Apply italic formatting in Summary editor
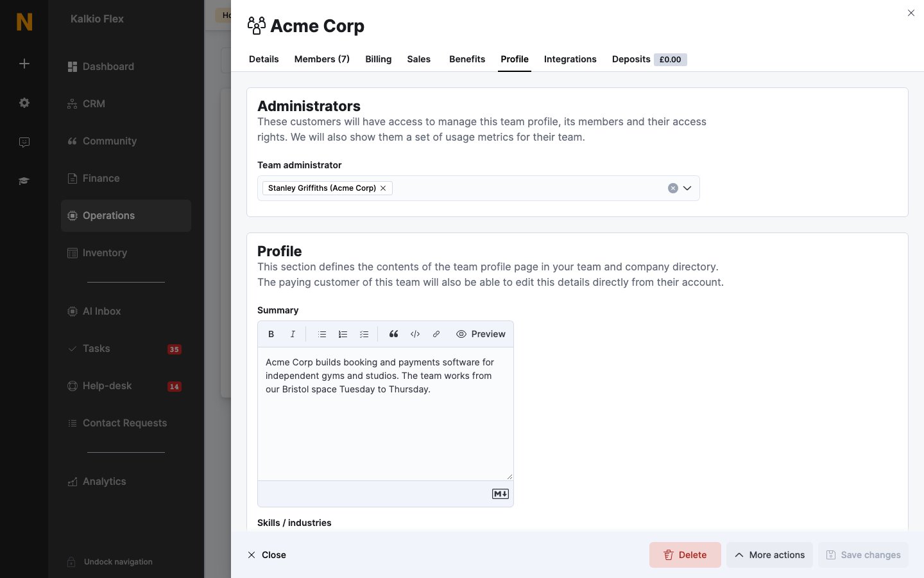Screen dimensions: 924x578 [x=293, y=334]
